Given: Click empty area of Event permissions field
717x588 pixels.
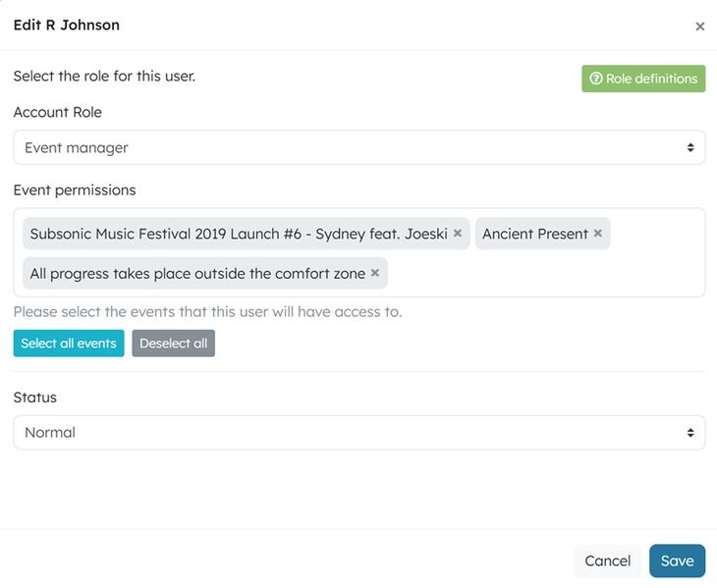Looking at the screenshot, I should point(550,274).
